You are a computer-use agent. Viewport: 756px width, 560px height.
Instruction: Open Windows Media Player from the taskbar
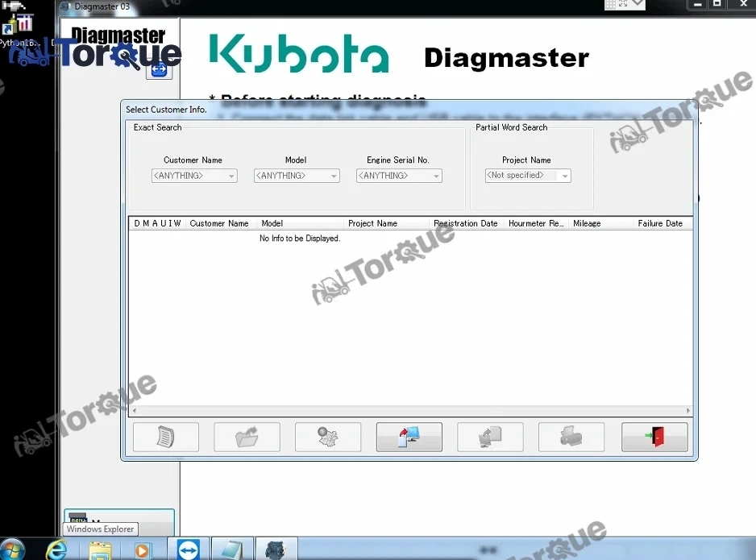[142, 550]
